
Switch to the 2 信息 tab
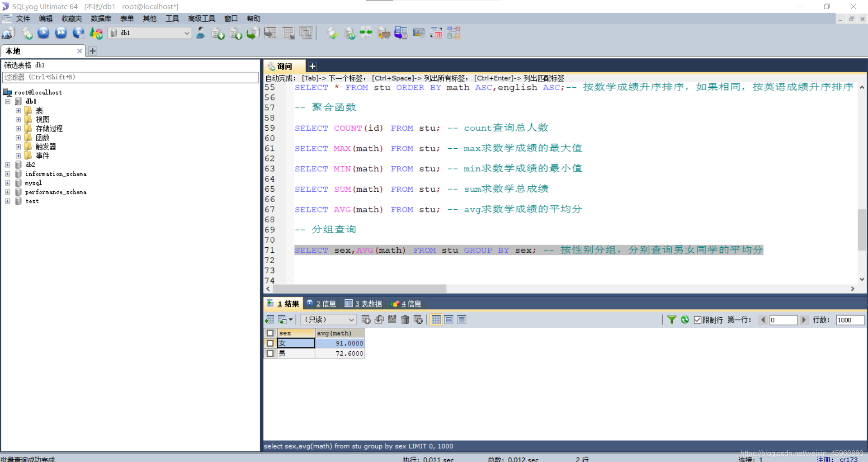[x=321, y=304]
